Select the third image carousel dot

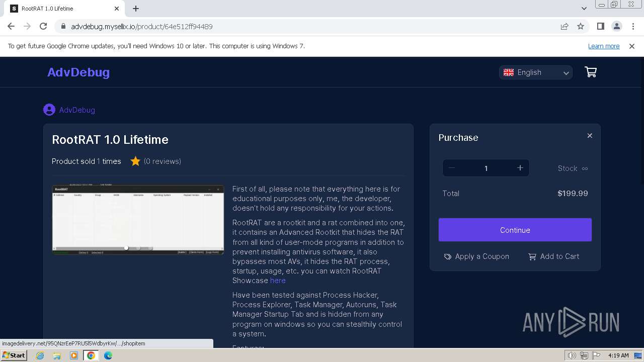150,248
